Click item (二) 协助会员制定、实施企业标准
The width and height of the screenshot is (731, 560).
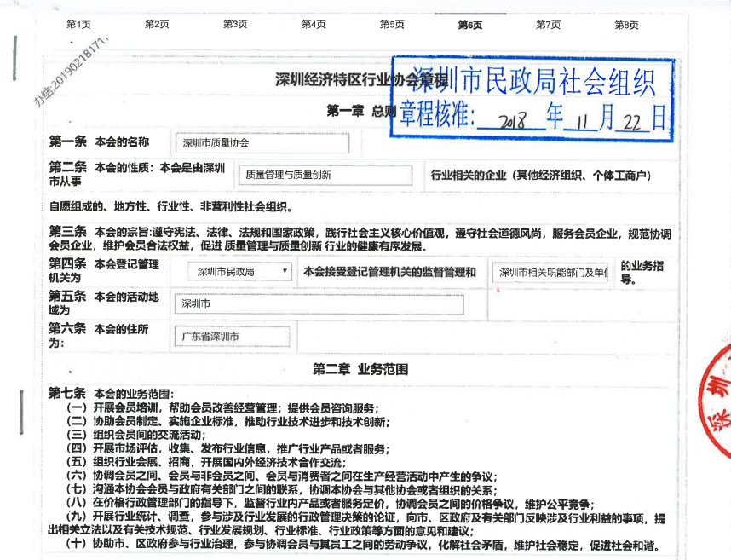tap(227, 422)
